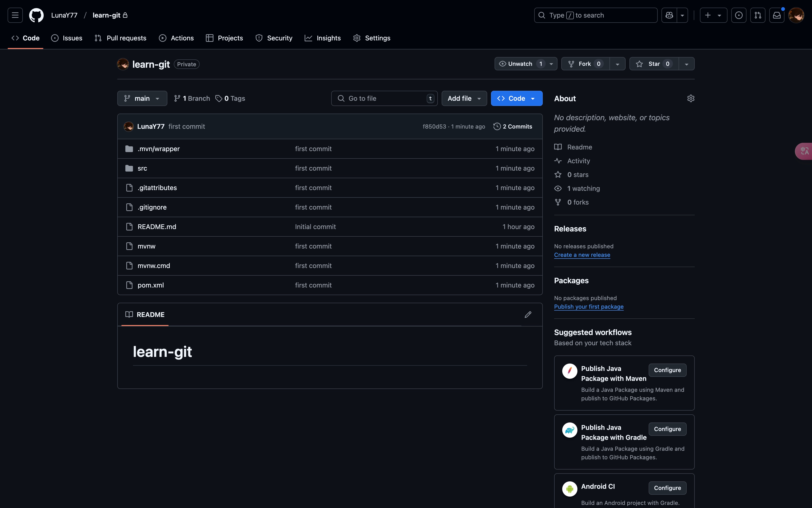This screenshot has width=812, height=508.
Task: Click the Android CI robot icon
Action: tap(570, 489)
